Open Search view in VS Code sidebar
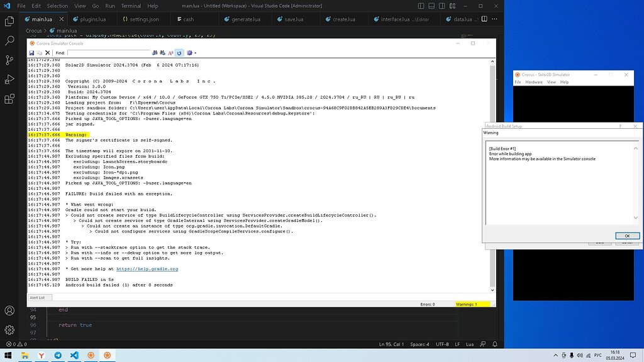This screenshot has width=644, height=362. pos(9,40)
